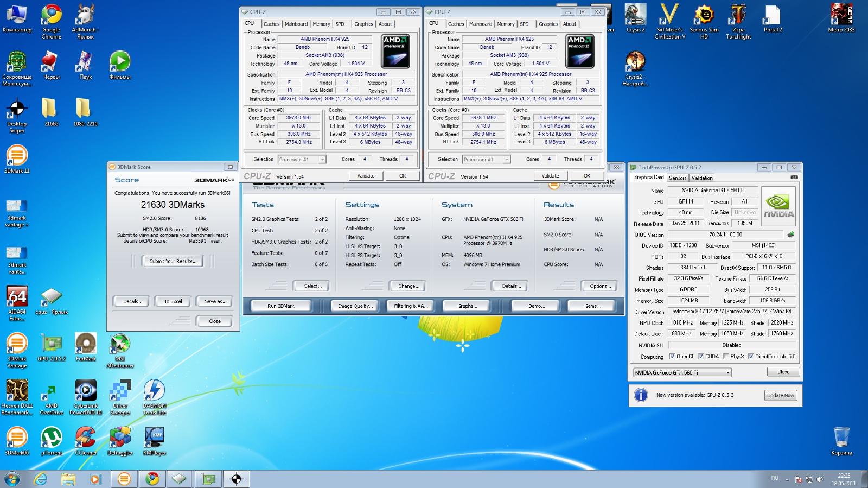Open Portal 2 desktop shortcut
The width and height of the screenshot is (868, 488).
pyautogui.click(x=773, y=18)
